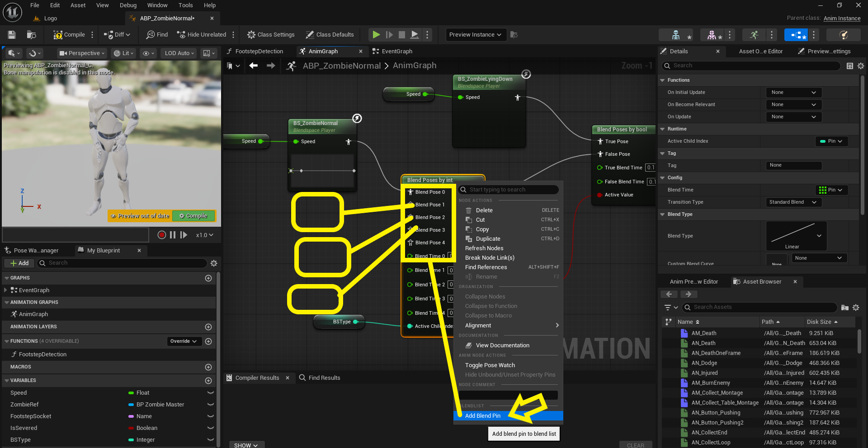Click the viewport record button
Viewport: 868px width, 448px height.
[161, 235]
